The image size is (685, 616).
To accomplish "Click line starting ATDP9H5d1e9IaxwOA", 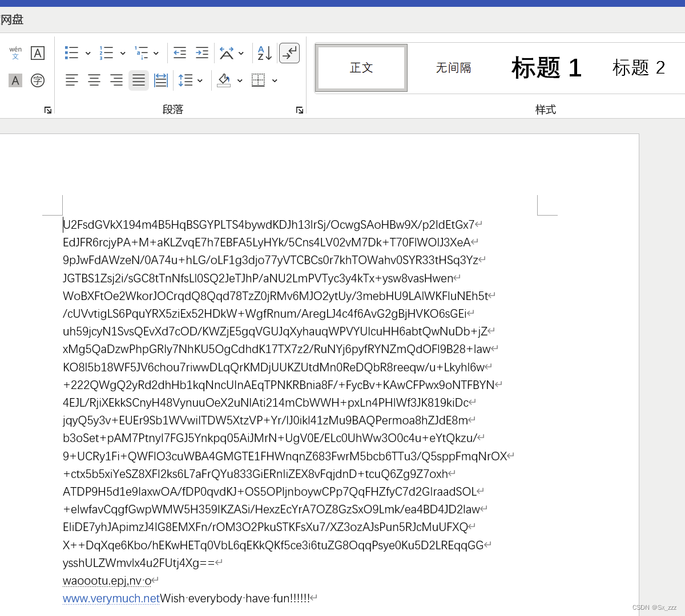I will [x=269, y=492].
